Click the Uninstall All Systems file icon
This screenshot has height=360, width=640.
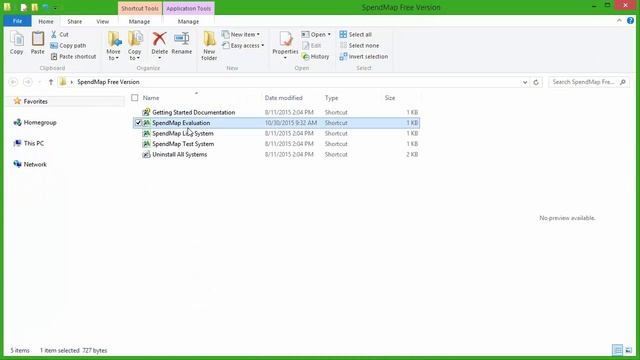coord(146,155)
